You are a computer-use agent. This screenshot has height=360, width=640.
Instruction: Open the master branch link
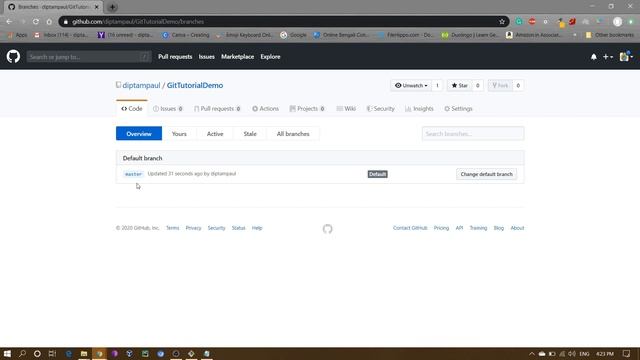pos(133,174)
